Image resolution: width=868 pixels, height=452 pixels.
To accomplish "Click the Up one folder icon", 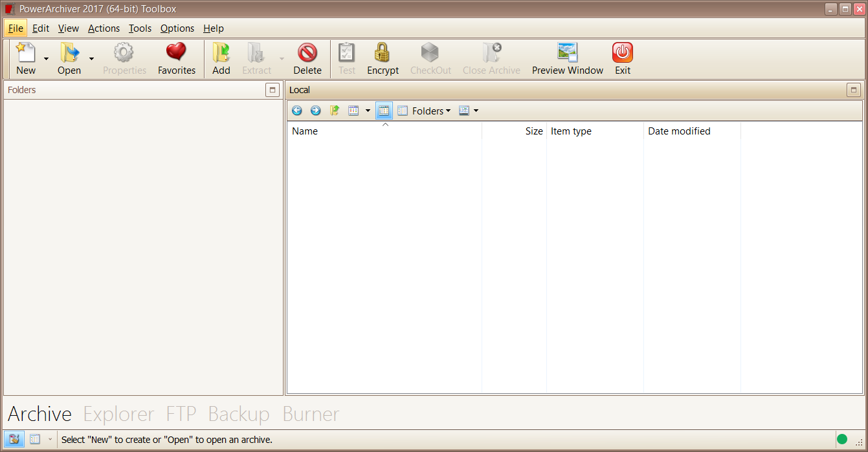I will (x=335, y=111).
